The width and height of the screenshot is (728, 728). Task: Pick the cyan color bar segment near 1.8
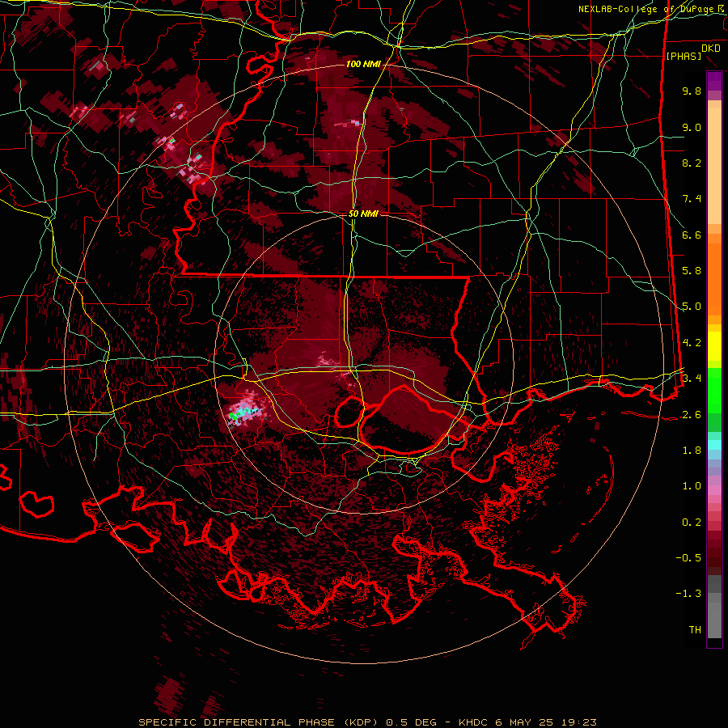714,445
